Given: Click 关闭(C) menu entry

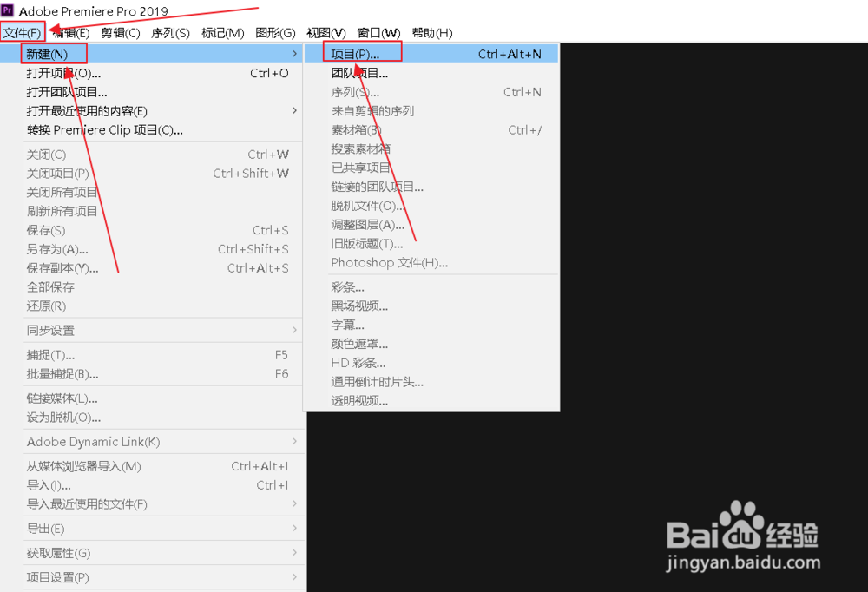Looking at the screenshot, I should pyautogui.click(x=152, y=155).
